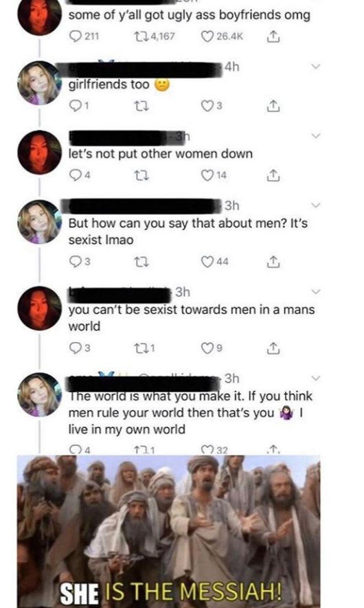
Task: Open chevron menu on 'mans world' tweet
Action: (317, 291)
